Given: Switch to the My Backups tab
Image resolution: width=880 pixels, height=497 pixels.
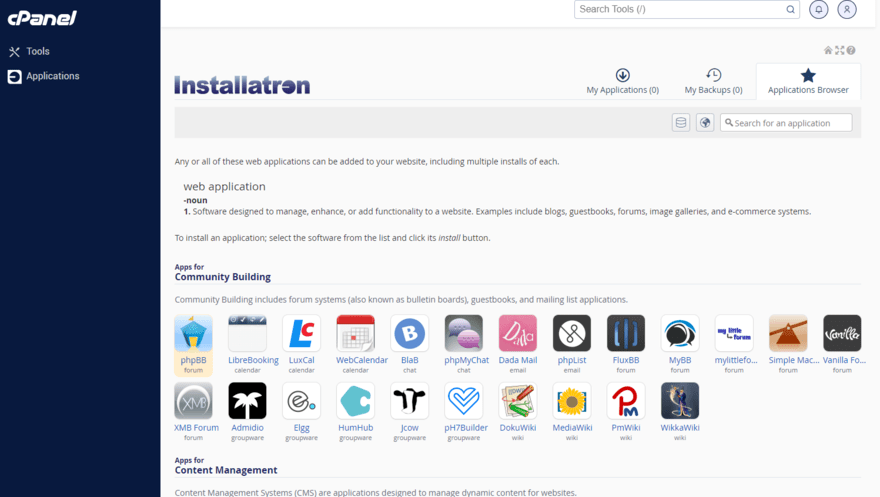Looking at the screenshot, I should coord(713,81).
